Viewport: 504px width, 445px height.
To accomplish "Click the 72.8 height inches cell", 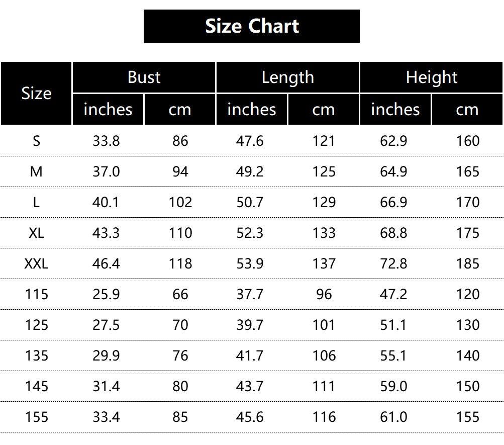I will tap(393, 263).
